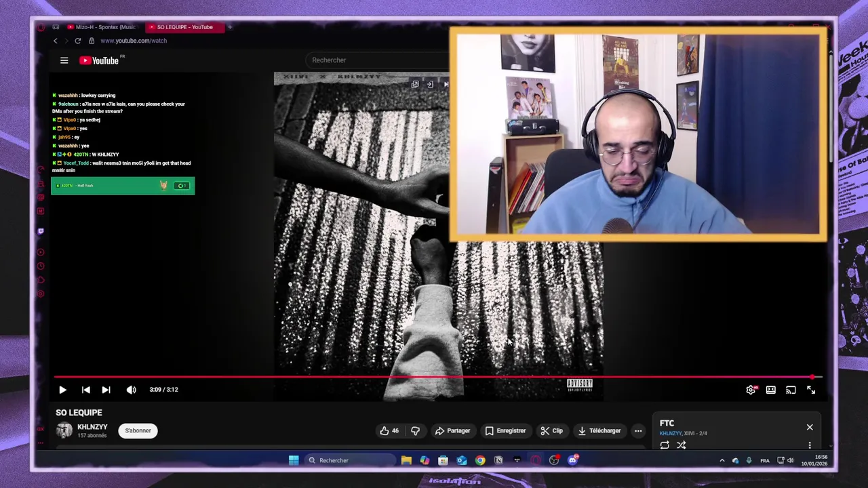
Task: Open the video player settings gear
Action: click(751, 390)
